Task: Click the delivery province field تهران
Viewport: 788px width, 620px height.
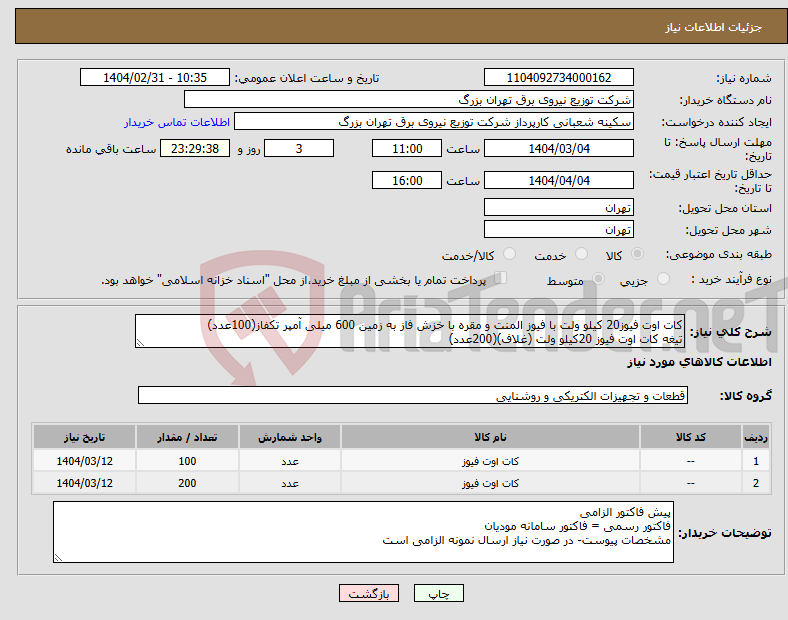Action: 559,208
